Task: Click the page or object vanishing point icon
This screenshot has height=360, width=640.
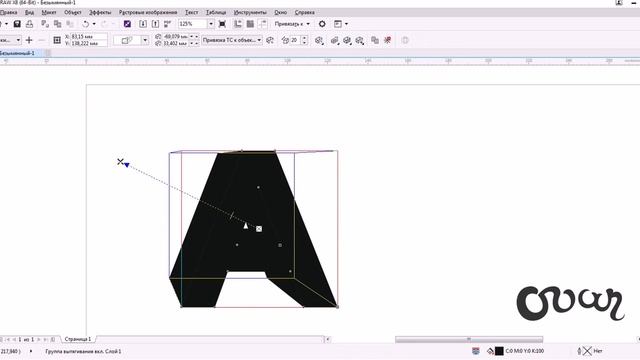Action: 270,40
